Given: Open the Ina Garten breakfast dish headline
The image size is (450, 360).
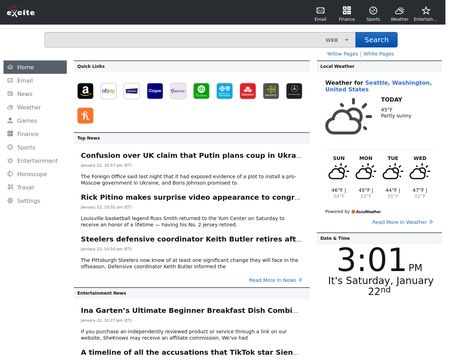Looking at the screenshot, I should pyautogui.click(x=189, y=310).
